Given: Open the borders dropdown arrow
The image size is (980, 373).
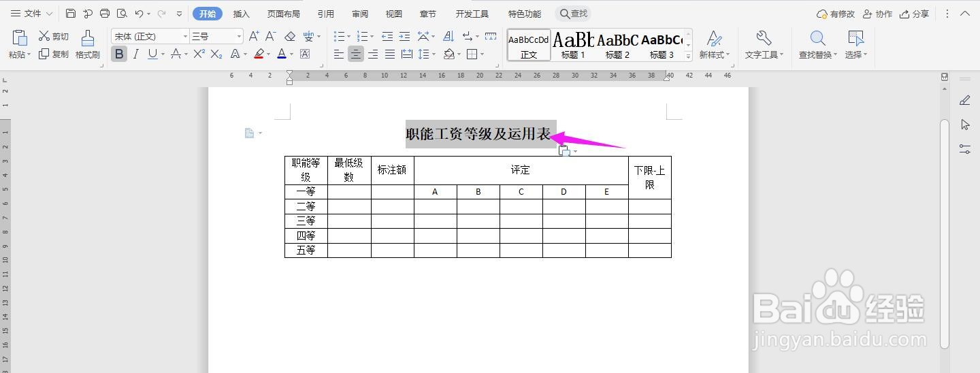Looking at the screenshot, I should 482,54.
